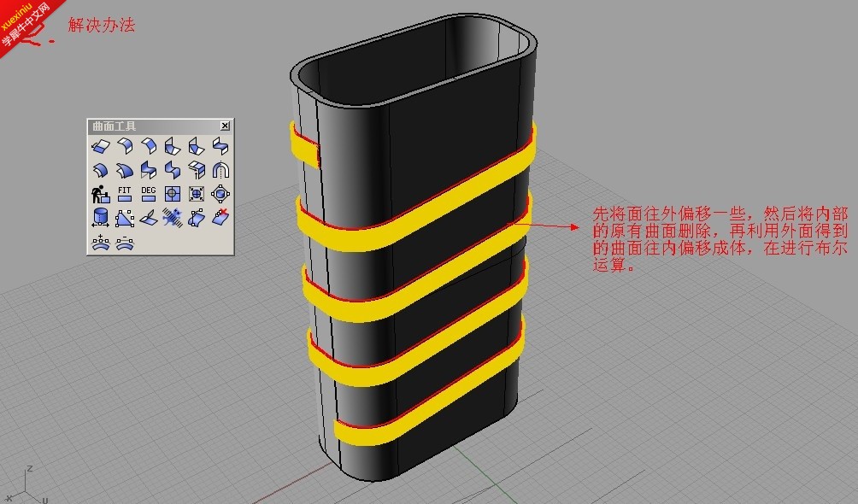Viewport: 858px width, 504px height.
Task: Pick the cylinder with double-arrow icon
Action: [101, 218]
